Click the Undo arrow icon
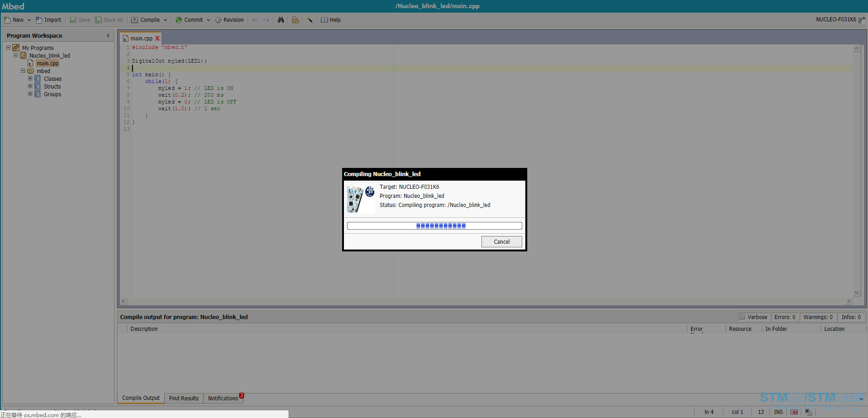 tap(255, 20)
